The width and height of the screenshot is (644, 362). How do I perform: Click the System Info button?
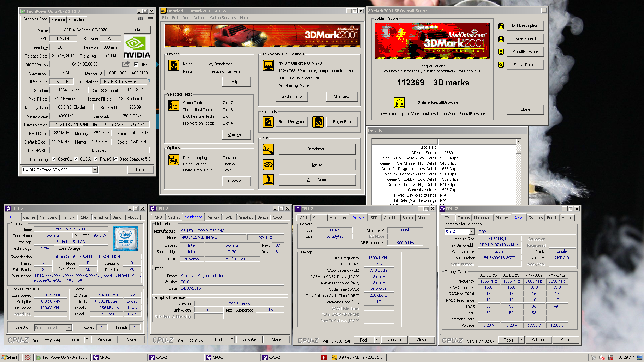[292, 96]
